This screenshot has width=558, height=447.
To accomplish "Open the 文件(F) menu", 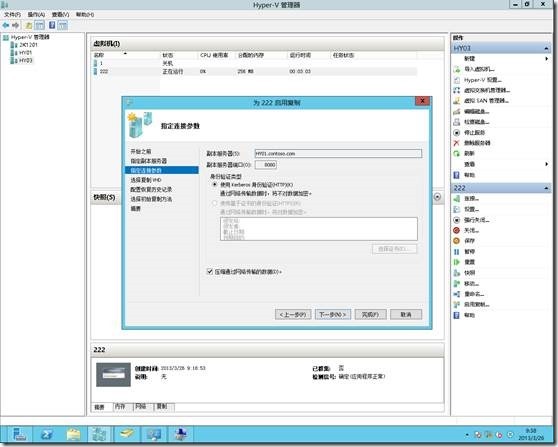I will pos(12,15).
